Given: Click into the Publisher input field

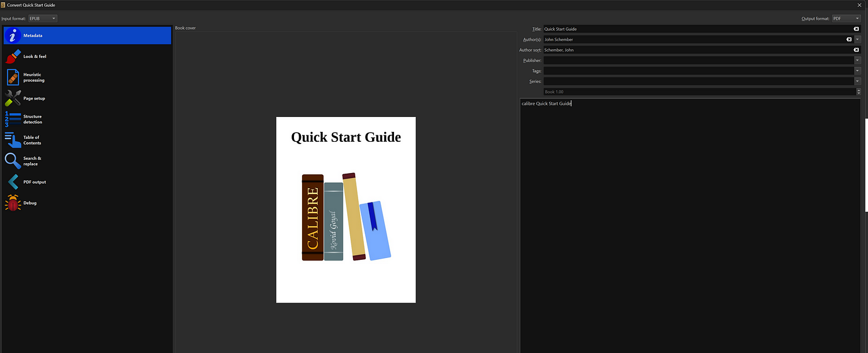Looking at the screenshot, I should click(698, 60).
